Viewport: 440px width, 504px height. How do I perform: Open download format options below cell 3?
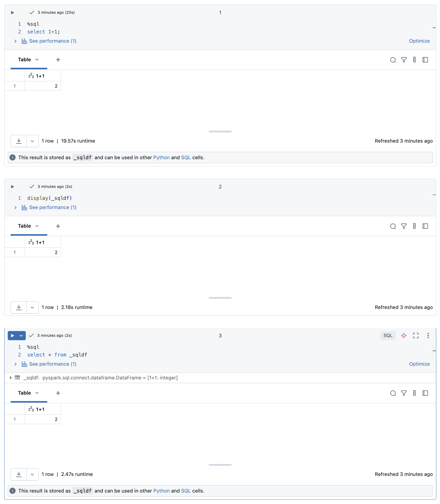click(x=32, y=474)
